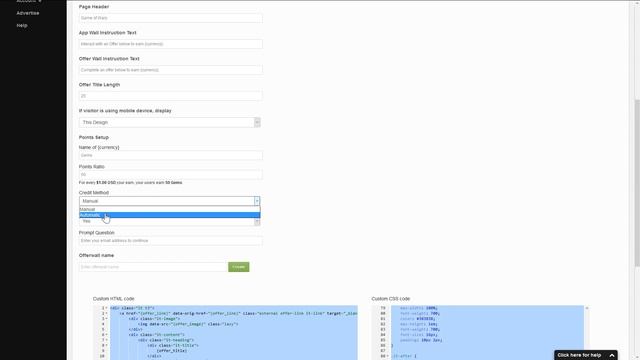Click the Prompt Question input field
The height and width of the screenshot is (360, 640).
pyautogui.click(x=171, y=241)
